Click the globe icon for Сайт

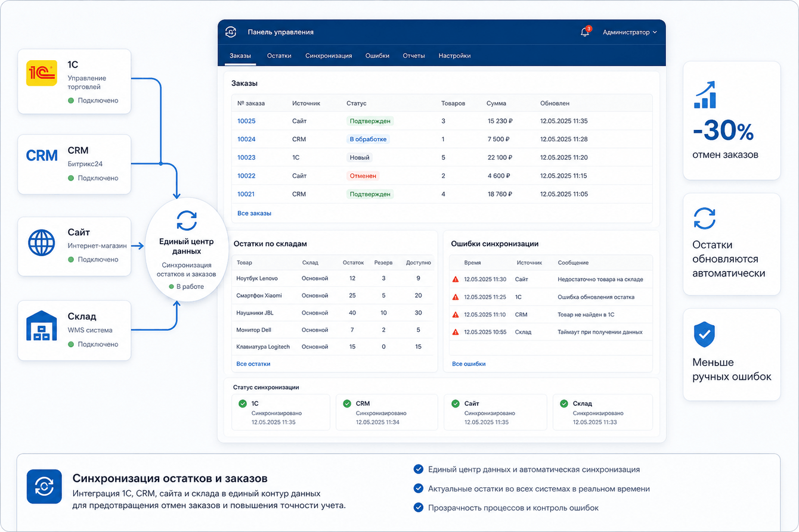(42, 242)
